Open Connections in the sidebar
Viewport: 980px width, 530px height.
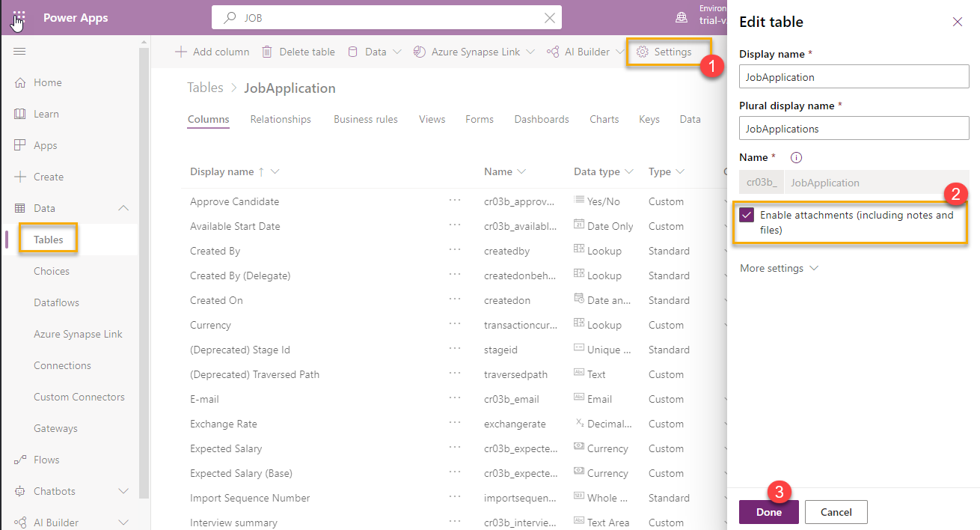tap(62, 365)
